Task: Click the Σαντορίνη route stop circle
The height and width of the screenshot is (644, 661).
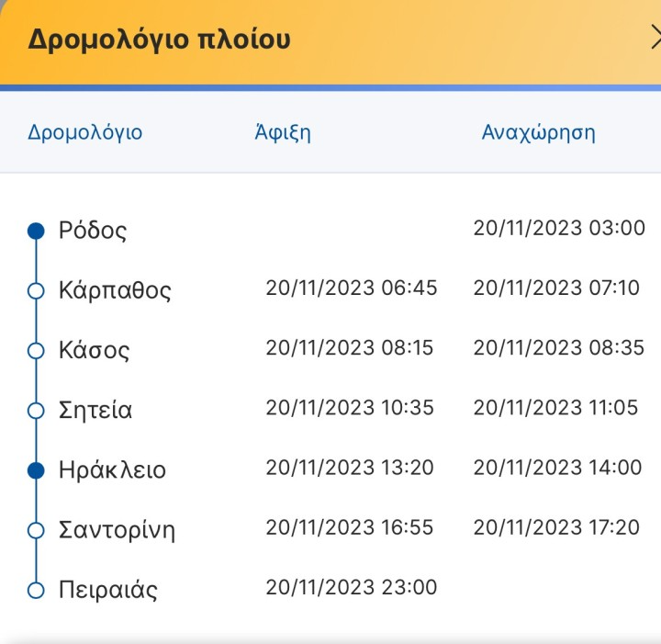Action: coord(36,530)
